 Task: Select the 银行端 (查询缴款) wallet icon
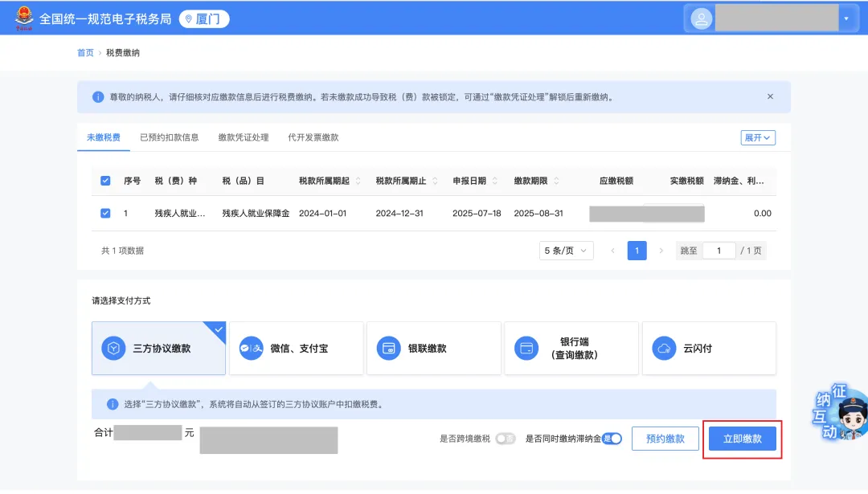point(527,349)
